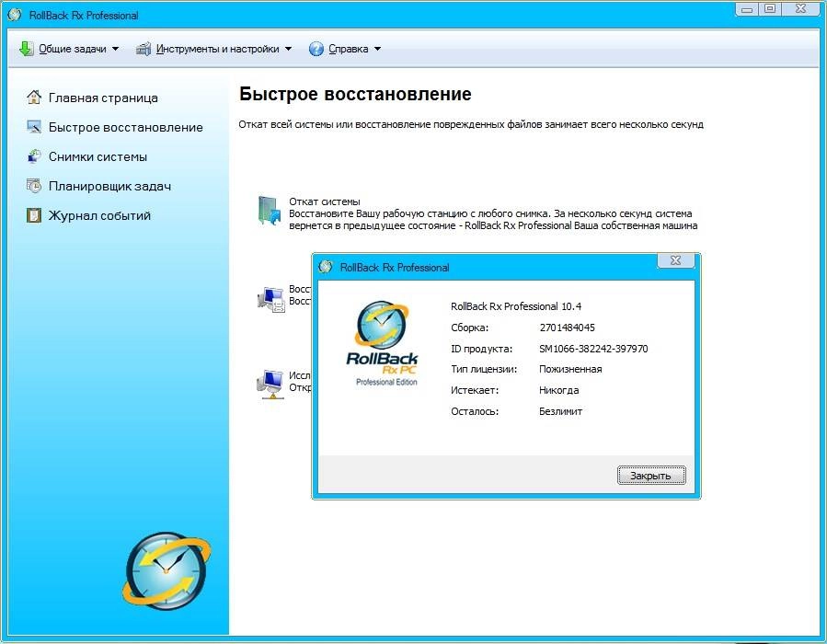Click the build number 2701484045
This screenshot has height=644, width=827.
tap(567, 328)
